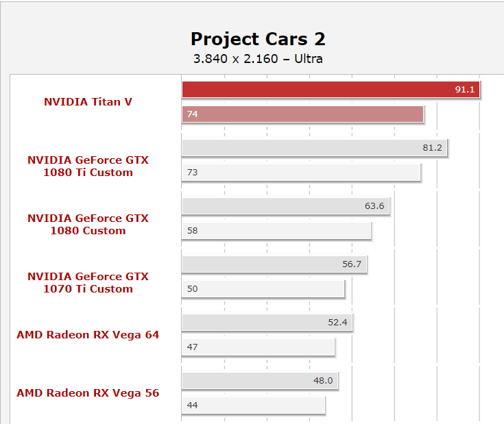Click the 3.840 x 2.160 – Ultra subtitle
The height and width of the screenshot is (424, 504).
click(x=258, y=59)
